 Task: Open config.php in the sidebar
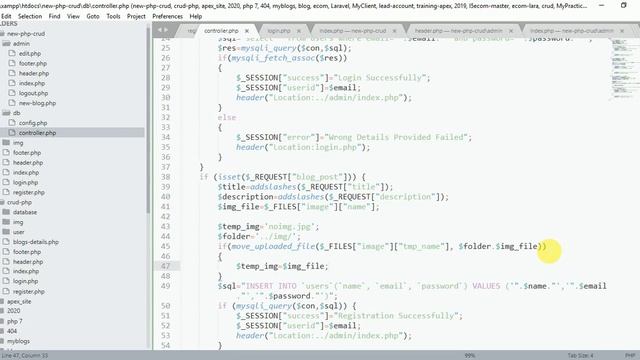(x=33, y=123)
